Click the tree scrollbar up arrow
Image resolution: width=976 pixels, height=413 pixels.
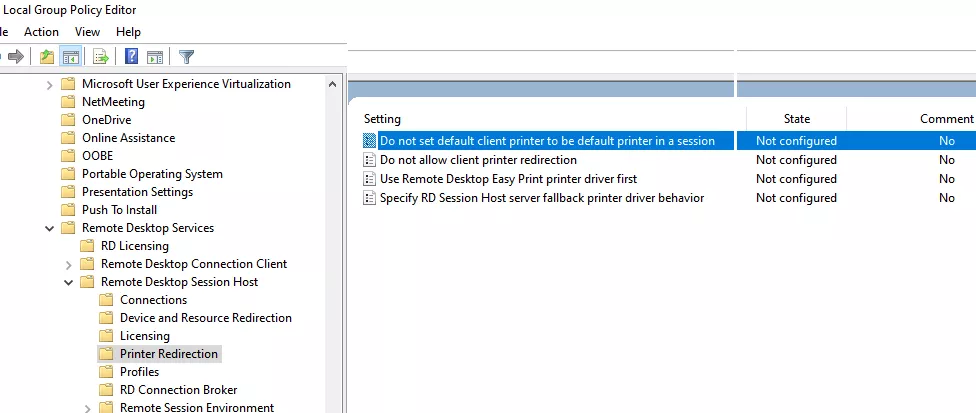332,85
